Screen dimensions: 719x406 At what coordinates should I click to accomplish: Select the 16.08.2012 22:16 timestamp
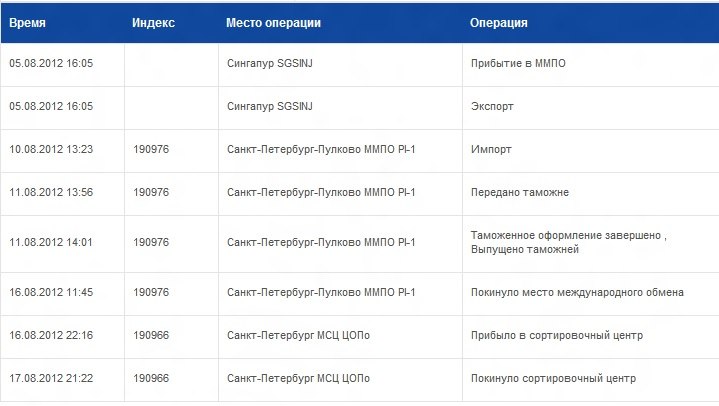tap(51, 335)
